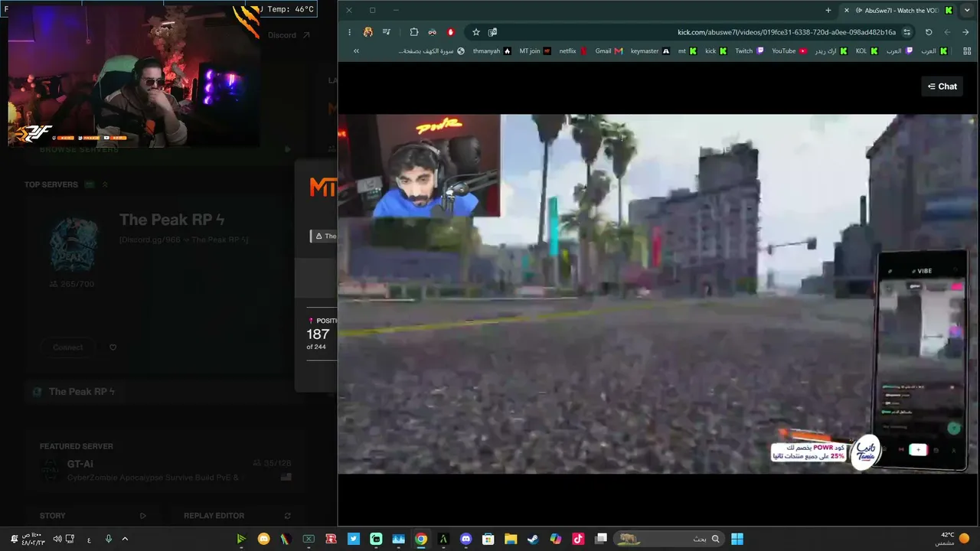Toggle the microphone tray icon
This screenshot has width=980, height=551.
108,539
